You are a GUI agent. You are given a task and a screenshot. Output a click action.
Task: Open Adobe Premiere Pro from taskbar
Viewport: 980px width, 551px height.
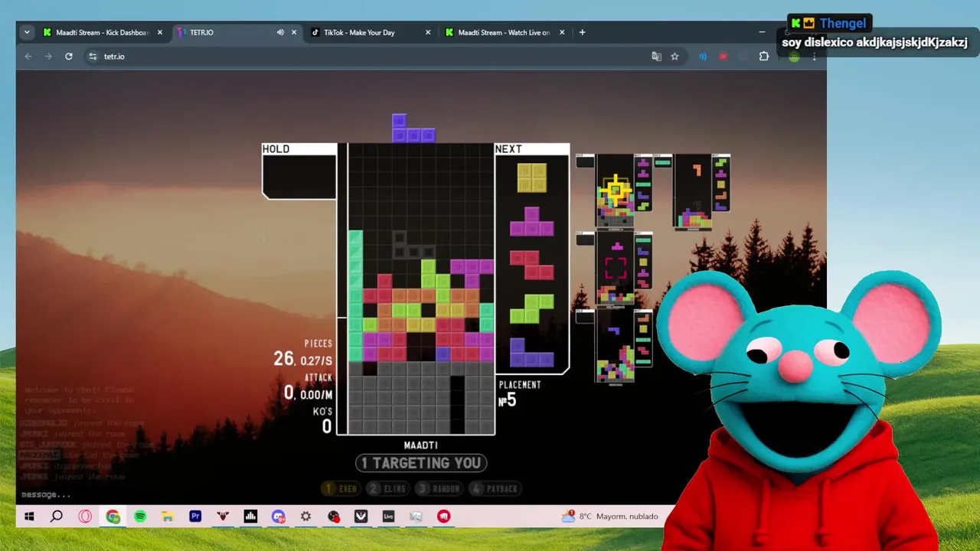pos(195,517)
